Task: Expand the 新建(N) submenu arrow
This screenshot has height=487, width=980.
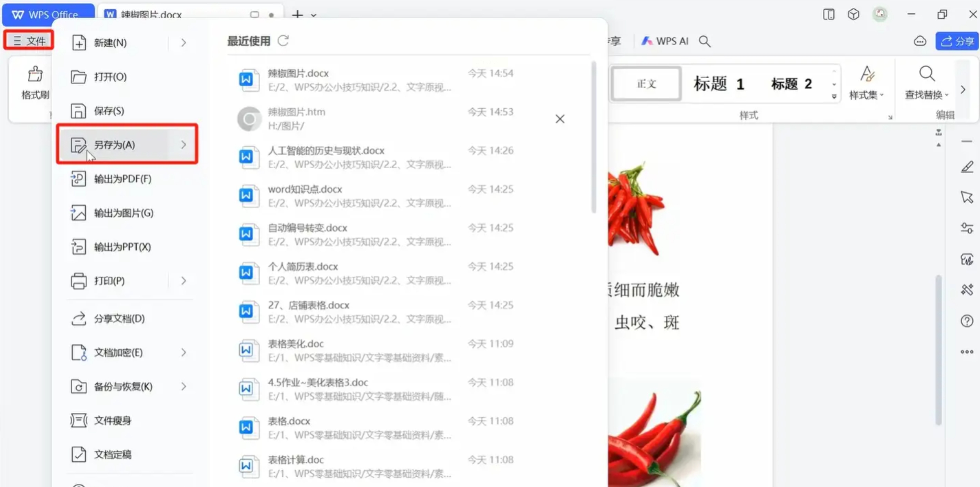Action: (x=184, y=42)
